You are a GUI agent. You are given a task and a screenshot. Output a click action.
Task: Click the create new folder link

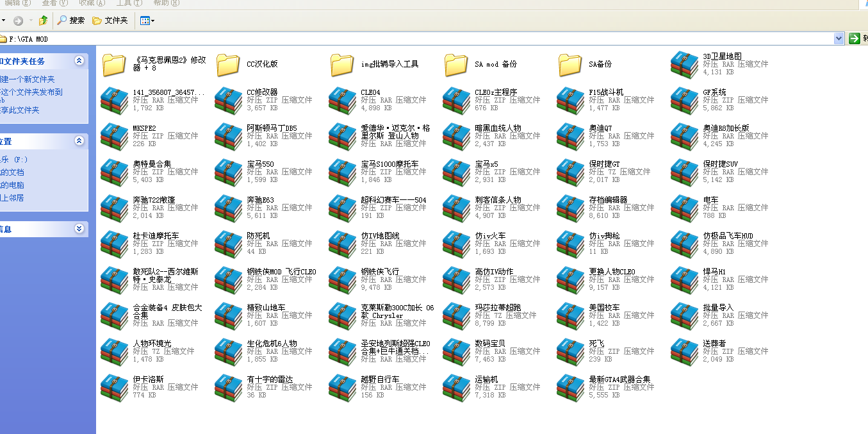coord(28,79)
